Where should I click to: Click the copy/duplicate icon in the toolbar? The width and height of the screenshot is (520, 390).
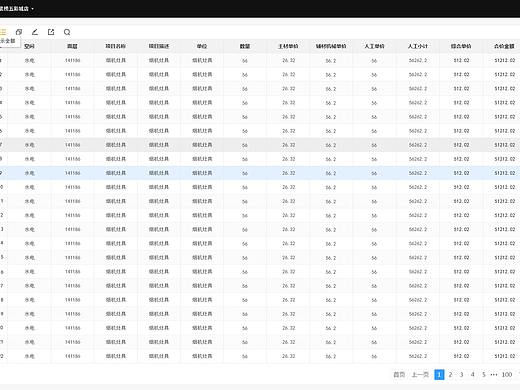(19, 32)
